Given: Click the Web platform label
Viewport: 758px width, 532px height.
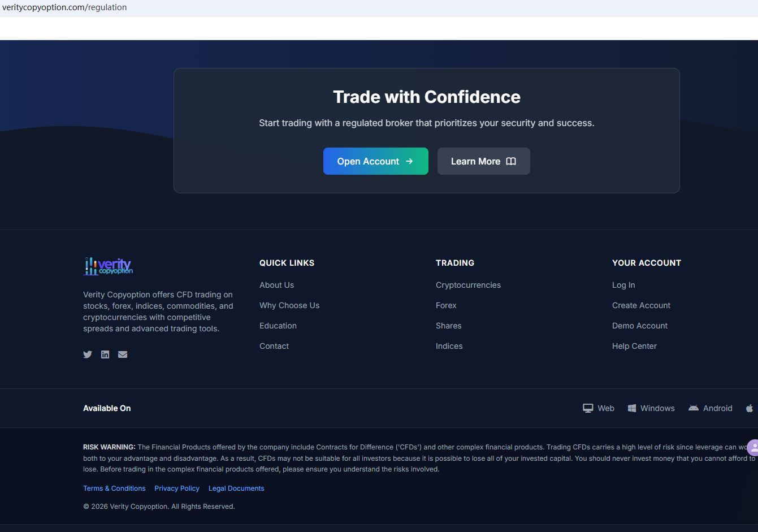Looking at the screenshot, I should point(606,408).
